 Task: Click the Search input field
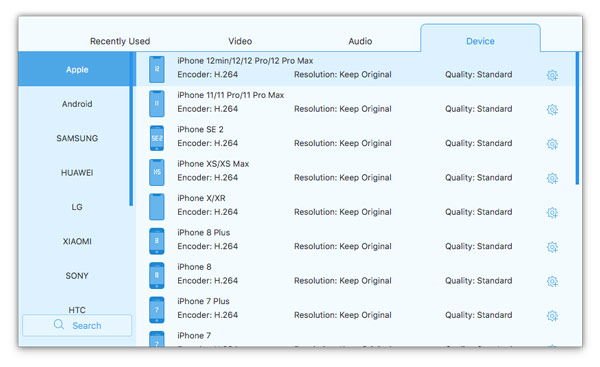point(77,325)
